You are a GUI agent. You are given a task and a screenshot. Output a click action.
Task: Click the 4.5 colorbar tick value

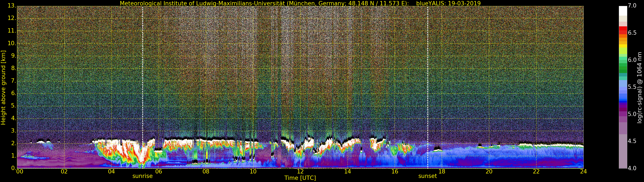632,141
